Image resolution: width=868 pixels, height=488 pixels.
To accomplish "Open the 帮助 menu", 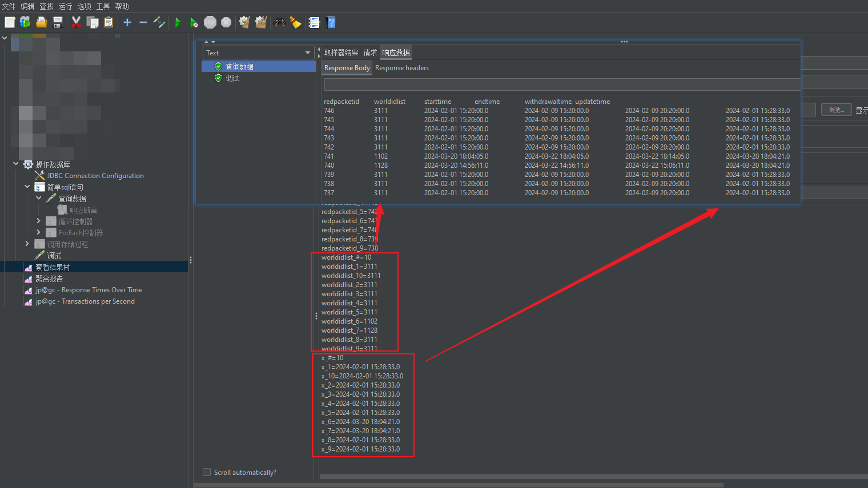I will click(x=122, y=6).
